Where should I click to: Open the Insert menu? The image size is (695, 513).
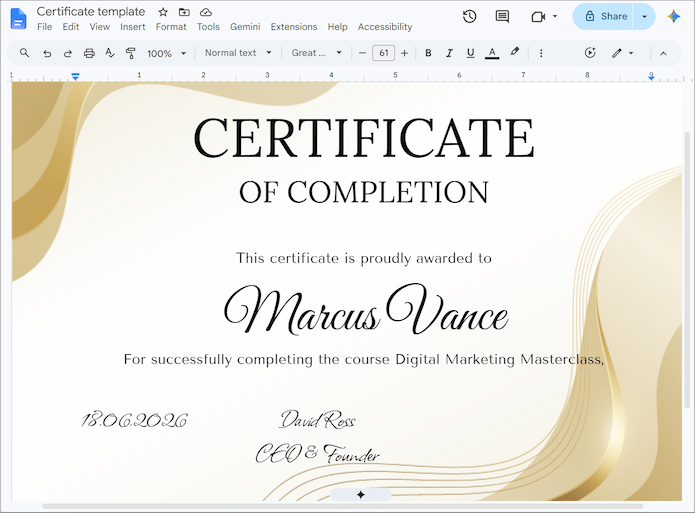coord(133,27)
